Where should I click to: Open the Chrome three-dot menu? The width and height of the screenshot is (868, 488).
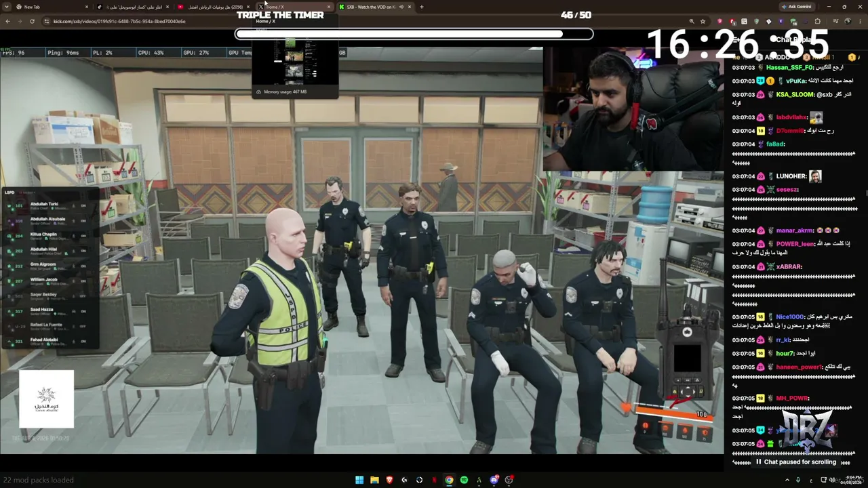click(x=860, y=21)
